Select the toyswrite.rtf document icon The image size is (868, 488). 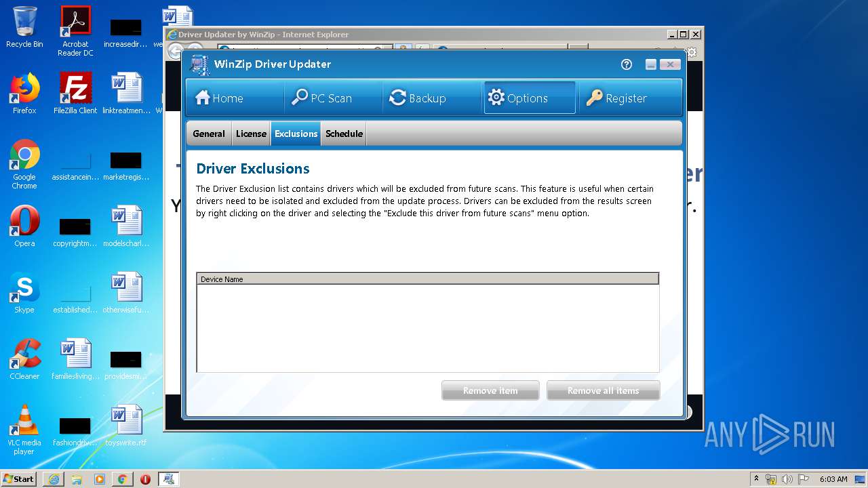point(127,426)
